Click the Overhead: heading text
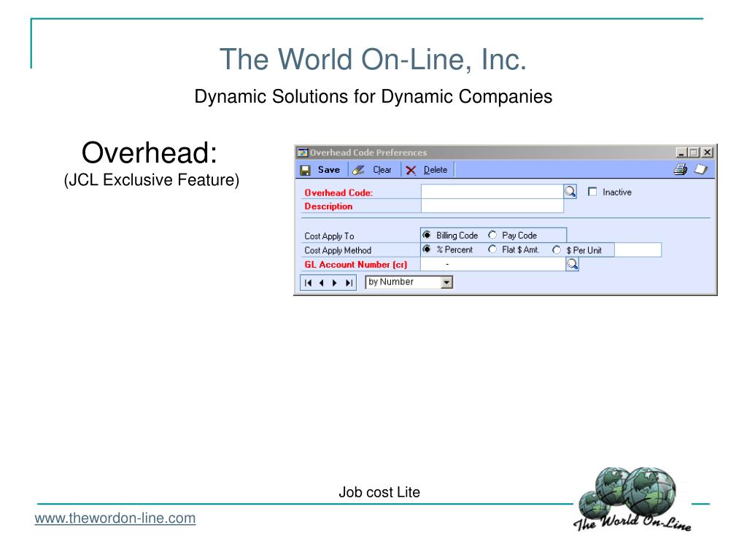This screenshot has height=560, width=747. pos(150,152)
